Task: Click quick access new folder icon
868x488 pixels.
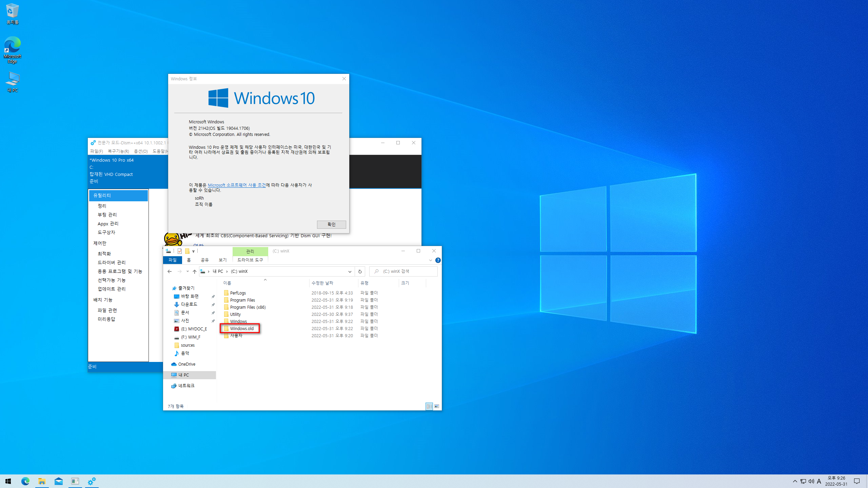Action: coord(187,251)
